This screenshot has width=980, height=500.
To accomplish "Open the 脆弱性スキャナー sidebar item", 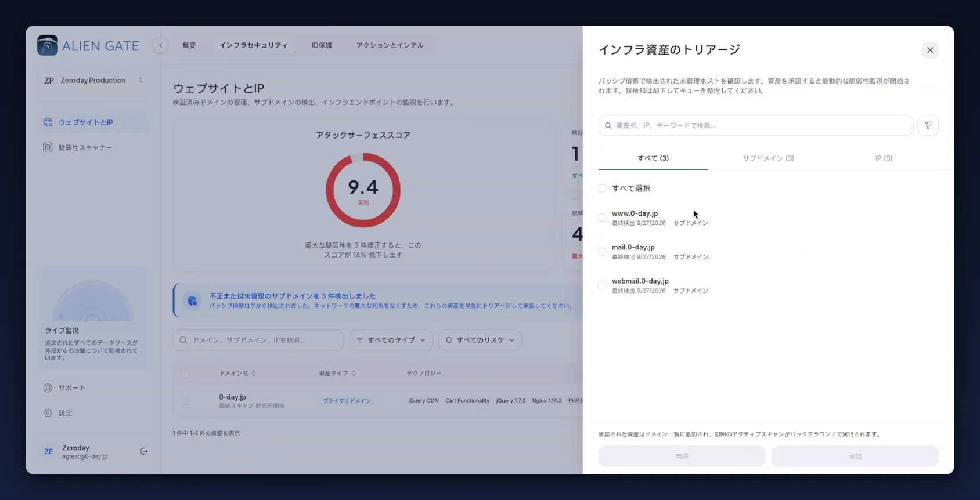I will pos(93,147).
